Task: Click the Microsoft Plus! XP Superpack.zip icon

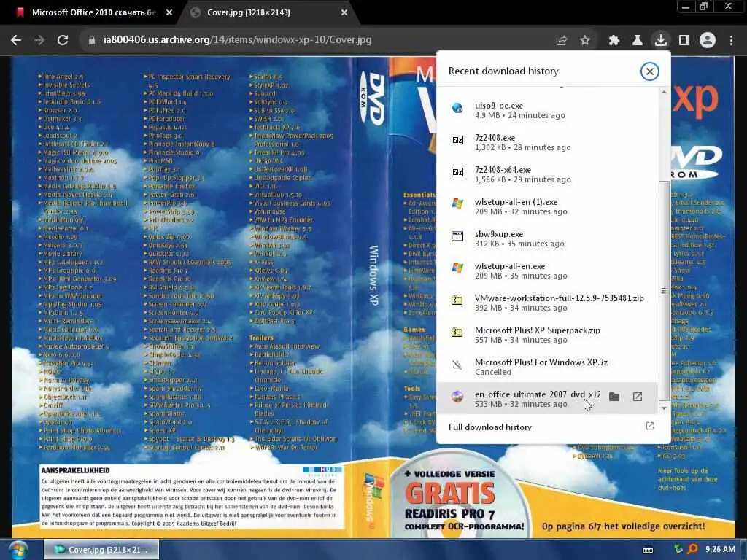Action: [457, 332]
